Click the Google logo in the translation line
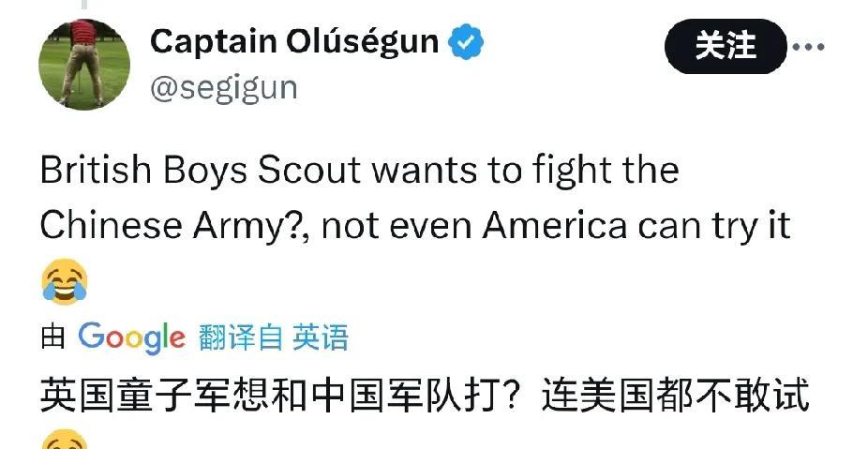 click(131, 337)
